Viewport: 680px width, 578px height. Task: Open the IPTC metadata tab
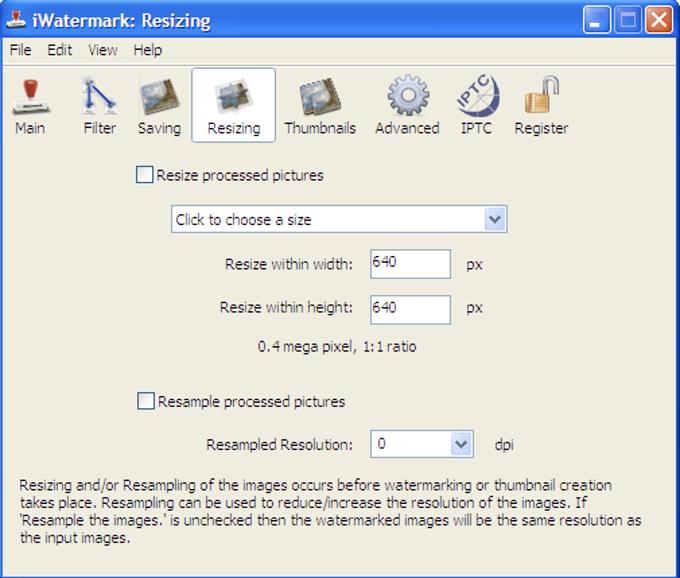pyautogui.click(x=477, y=105)
